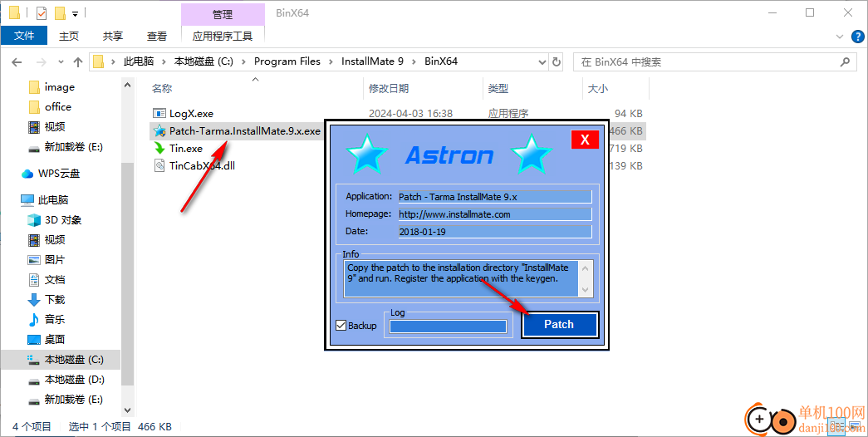Image resolution: width=868 pixels, height=437 pixels.
Task: Select WPS云盘 in navigation pane
Action: pos(59,174)
